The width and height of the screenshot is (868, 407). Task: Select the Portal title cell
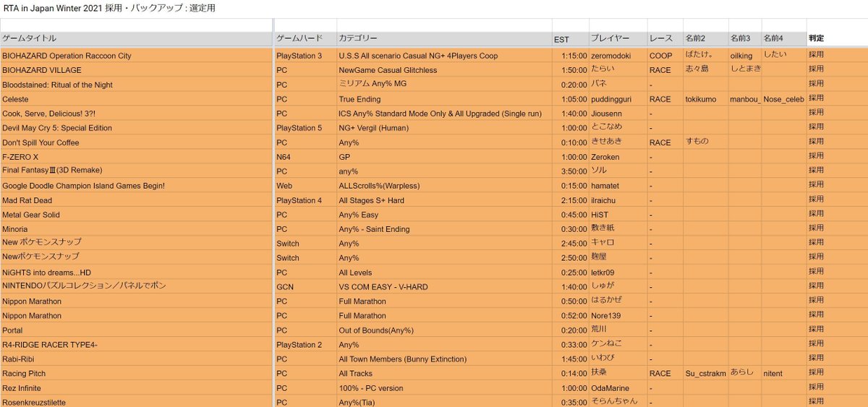[x=136, y=330]
